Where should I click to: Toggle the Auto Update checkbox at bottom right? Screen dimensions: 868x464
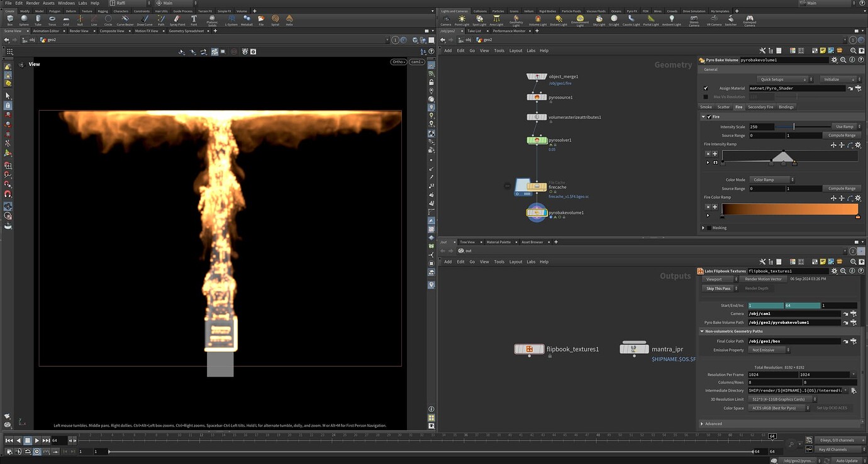(848, 460)
